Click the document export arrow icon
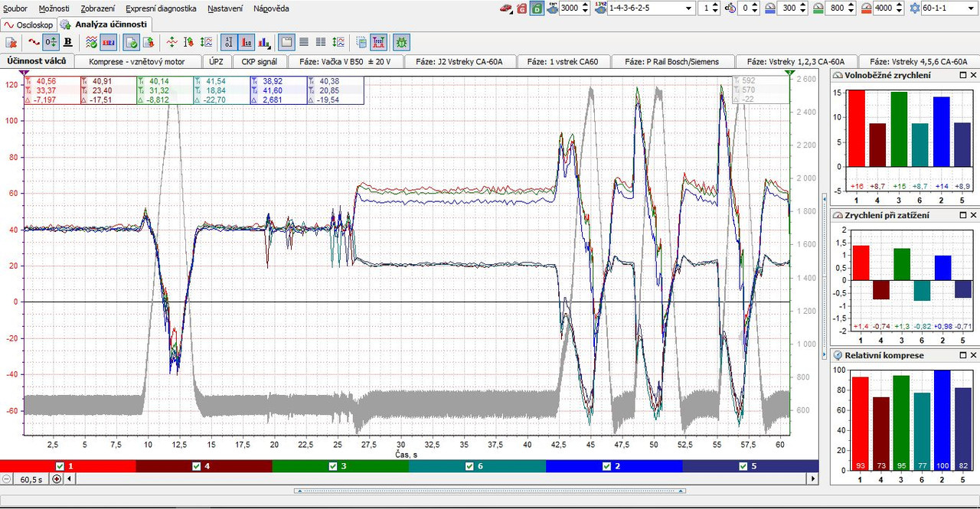Screen dimensions: 980x509 point(149,42)
